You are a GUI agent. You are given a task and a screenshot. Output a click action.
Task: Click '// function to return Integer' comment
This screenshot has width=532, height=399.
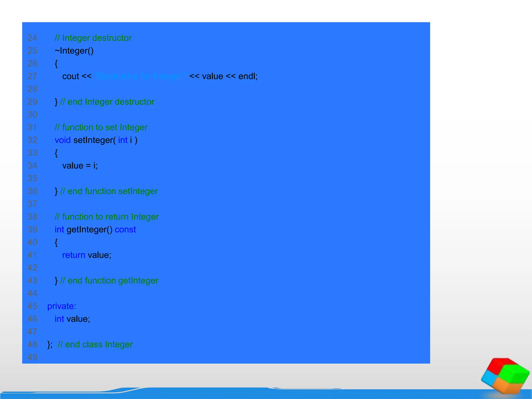coord(107,217)
